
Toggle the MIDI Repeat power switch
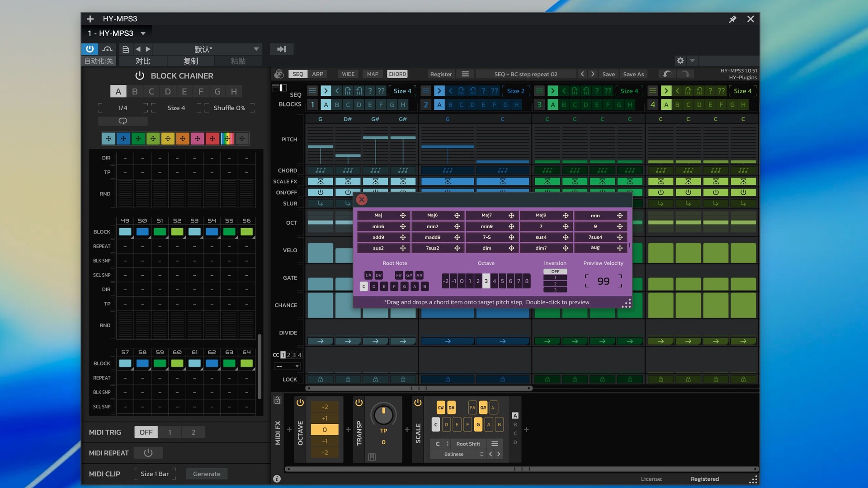[148, 453]
